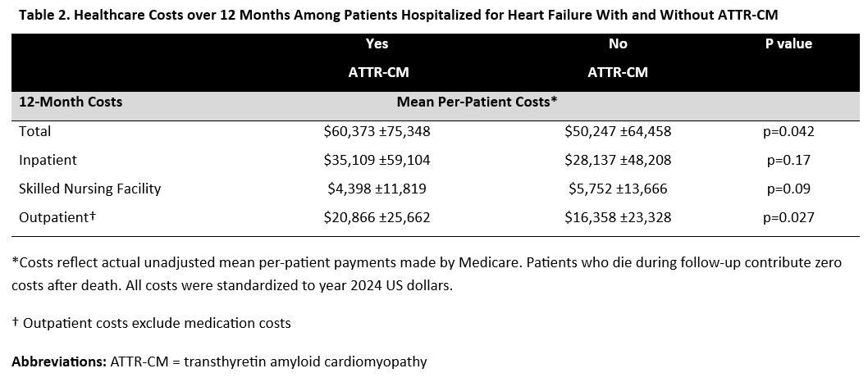The height and width of the screenshot is (382, 868).
Task: Click the $20,866 ±25,662 outpatient cell
Action: [x=377, y=217]
